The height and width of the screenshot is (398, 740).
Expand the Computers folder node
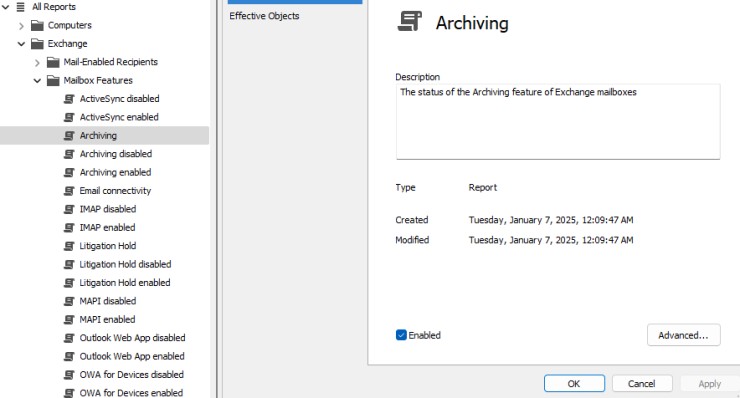tap(21, 25)
